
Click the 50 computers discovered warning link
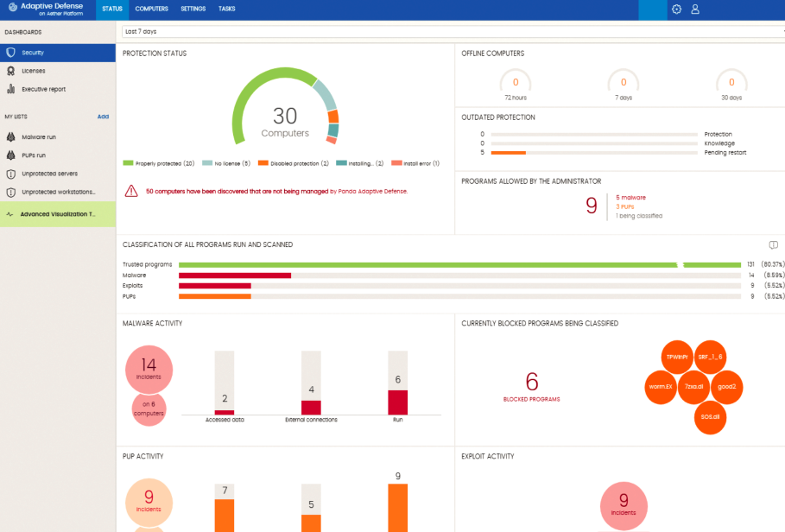click(x=277, y=191)
